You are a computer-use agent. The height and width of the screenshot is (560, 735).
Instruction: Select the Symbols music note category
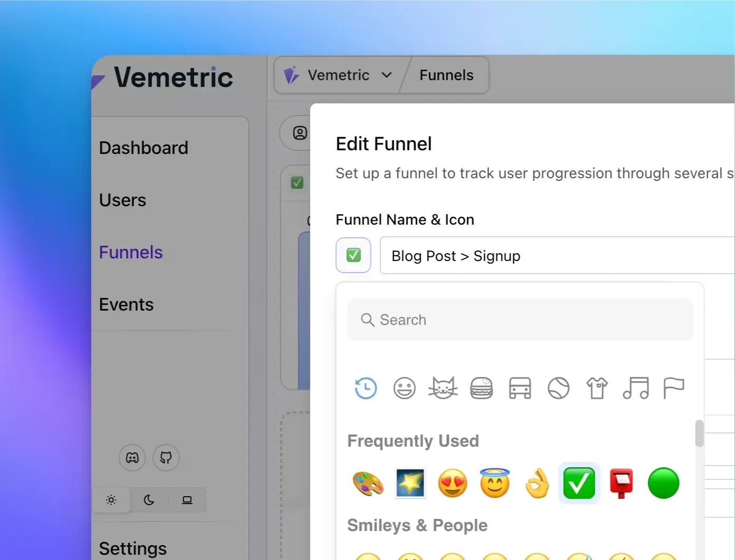(x=635, y=388)
